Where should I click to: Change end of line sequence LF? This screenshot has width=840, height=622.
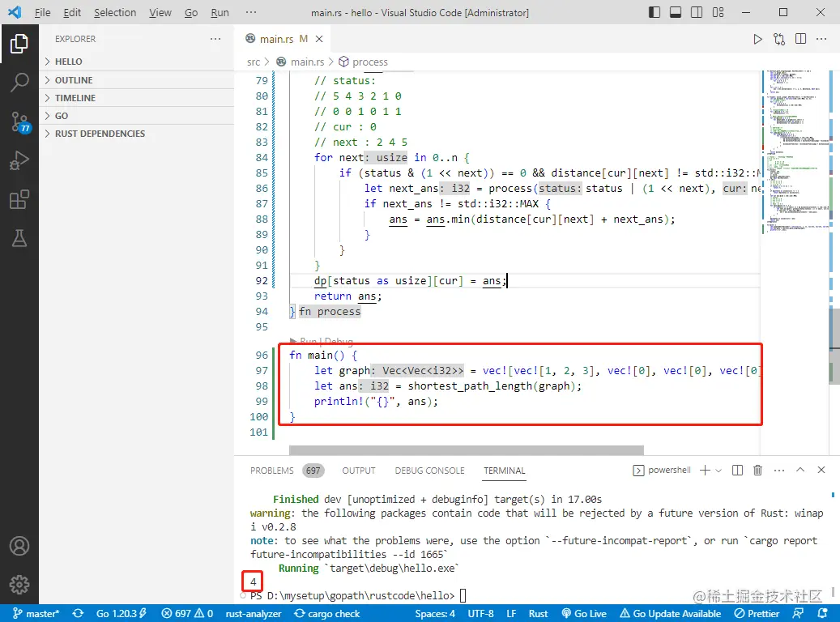[512, 613]
